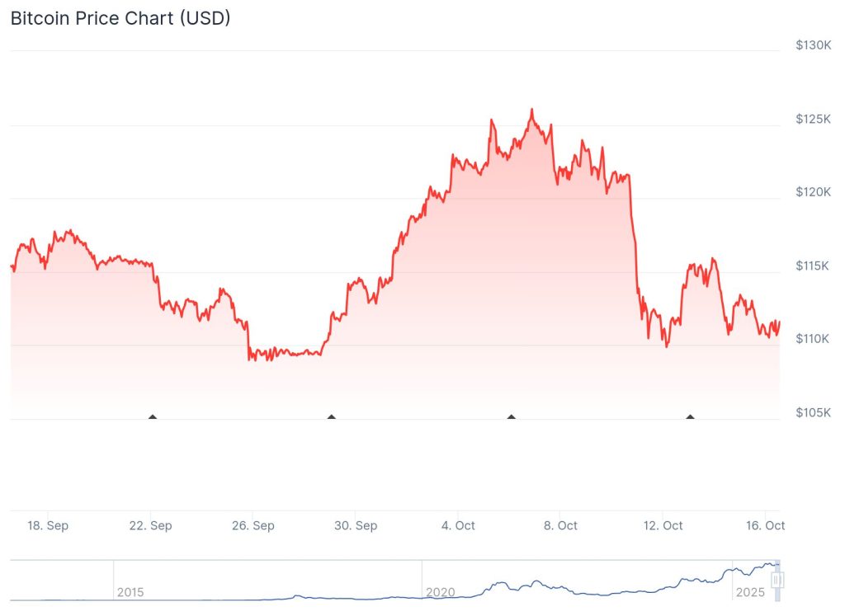Click the $125K y-axis label
Viewport: 845px width, 616px height.
click(x=812, y=119)
